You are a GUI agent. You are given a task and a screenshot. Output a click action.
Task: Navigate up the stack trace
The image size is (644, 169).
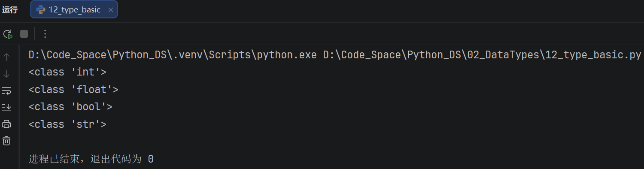[x=6, y=57]
